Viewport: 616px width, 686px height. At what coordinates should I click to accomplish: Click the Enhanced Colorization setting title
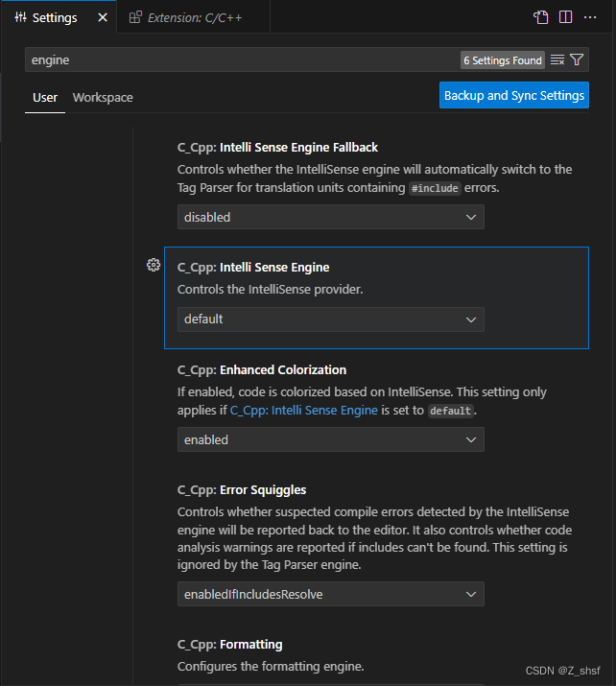coord(262,370)
